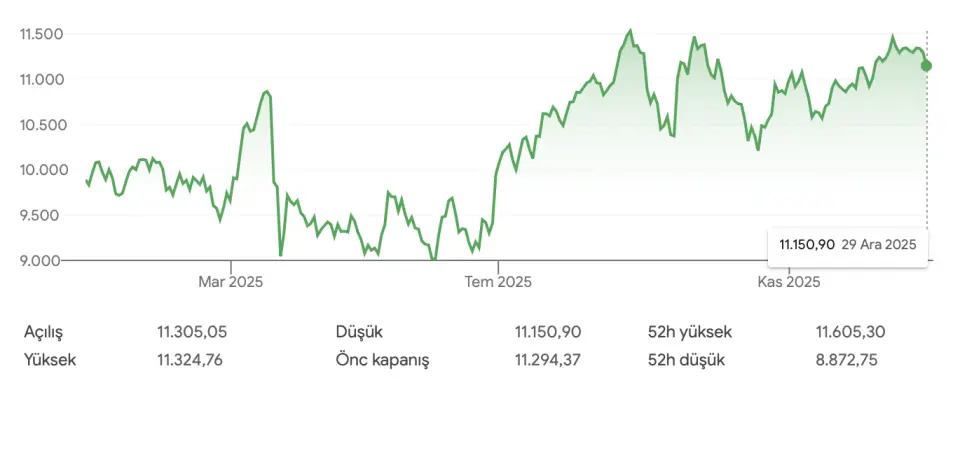Click the high value 11.324,76
The image size is (960, 462).
[x=190, y=360]
